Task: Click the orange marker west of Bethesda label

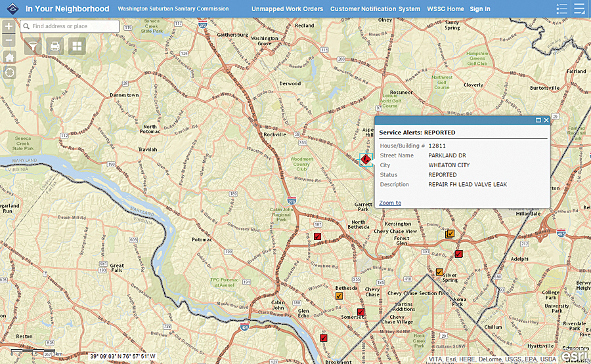Action: [x=339, y=296]
